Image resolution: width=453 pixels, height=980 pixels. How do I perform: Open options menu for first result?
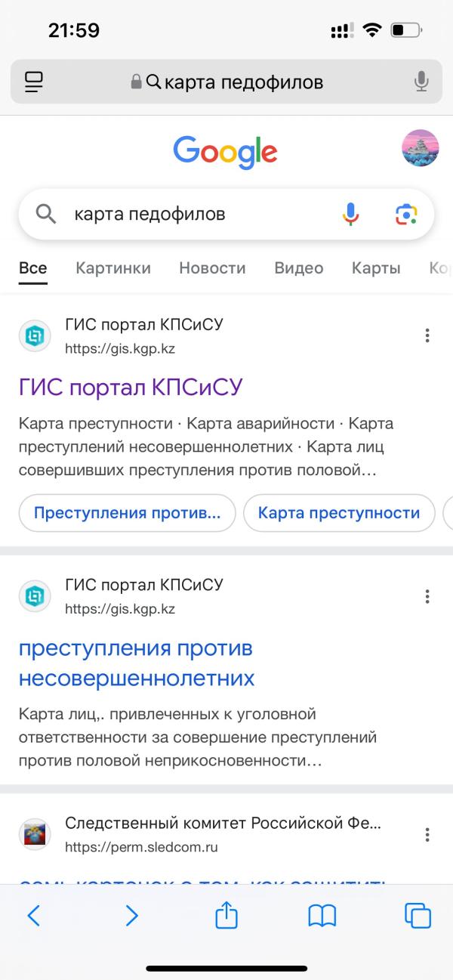coord(427,335)
